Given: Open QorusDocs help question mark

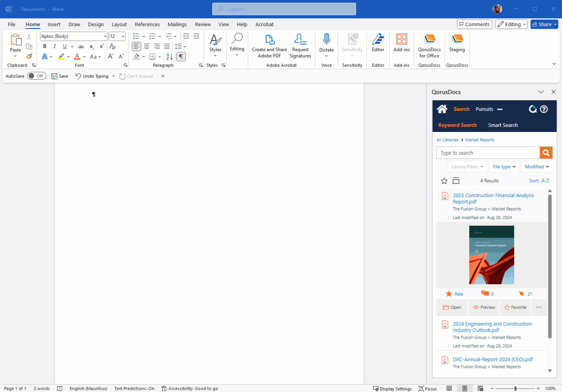Looking at the screenshot, I should (x=544, y=109).
